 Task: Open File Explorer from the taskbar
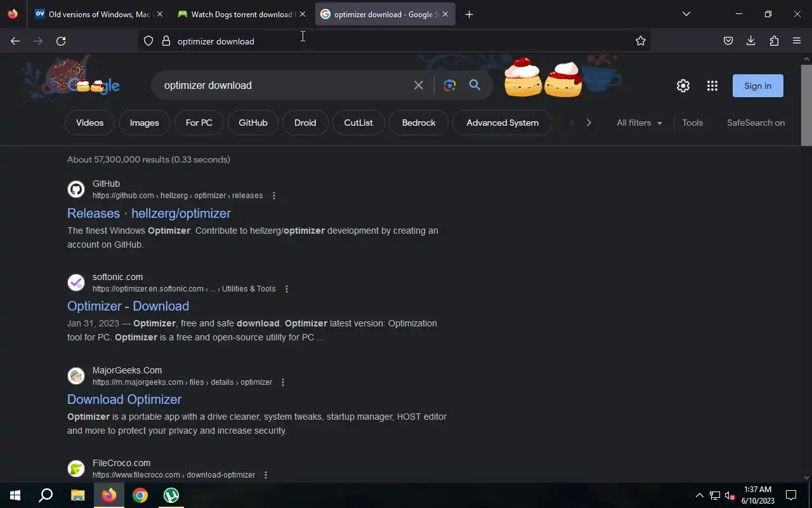(x=77, y=495)
